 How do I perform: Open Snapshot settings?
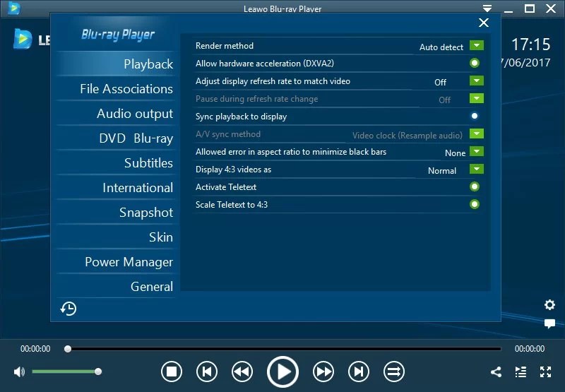116,213
